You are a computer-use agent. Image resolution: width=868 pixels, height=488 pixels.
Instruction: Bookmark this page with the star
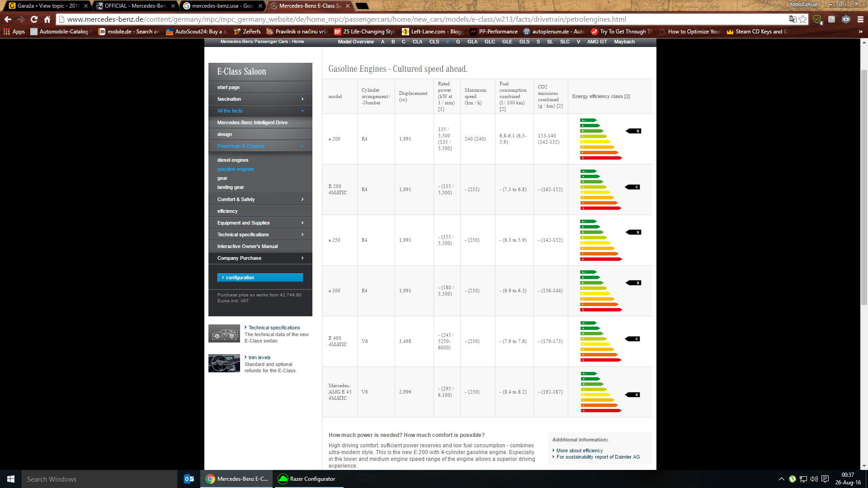tap(803, 19)
